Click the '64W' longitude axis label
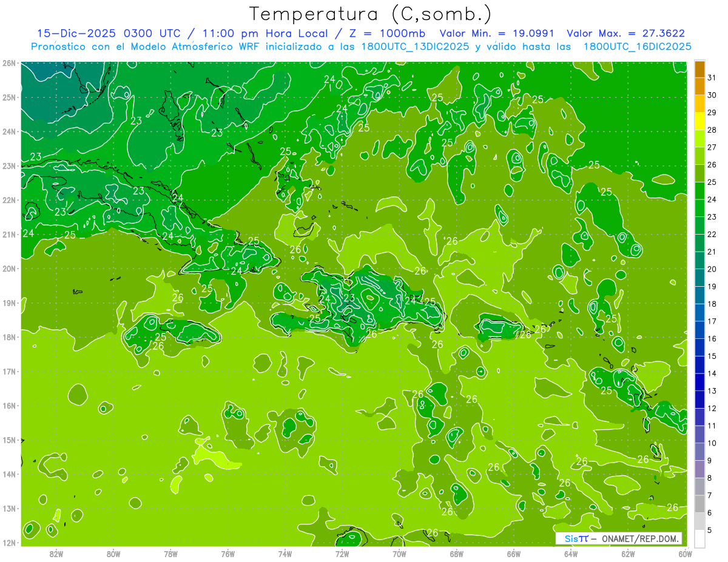728x562 pixels. click(571, 554)
